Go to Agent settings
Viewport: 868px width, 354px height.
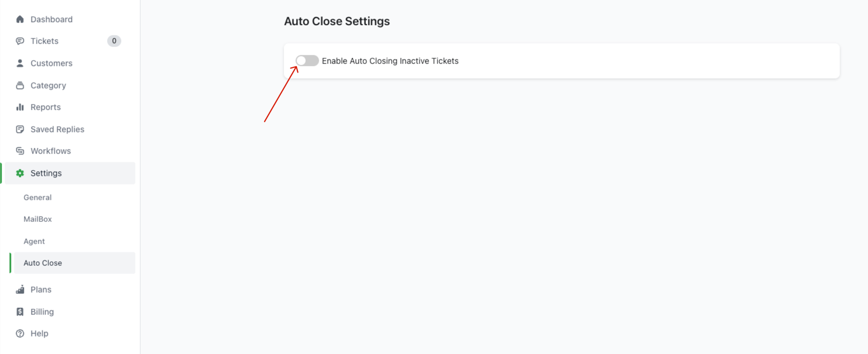(34, 242)
